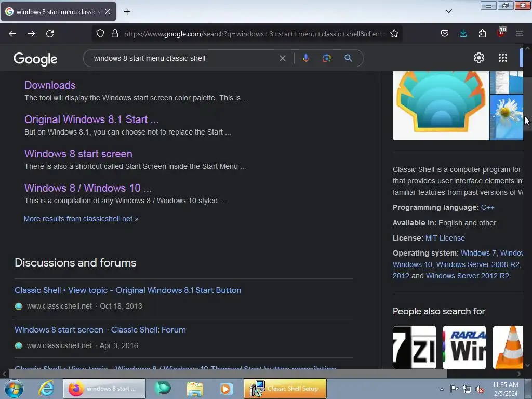Select VLC cone related search thumbnail
The height and width of the screenshot is (399, 532).
point(508,348)
